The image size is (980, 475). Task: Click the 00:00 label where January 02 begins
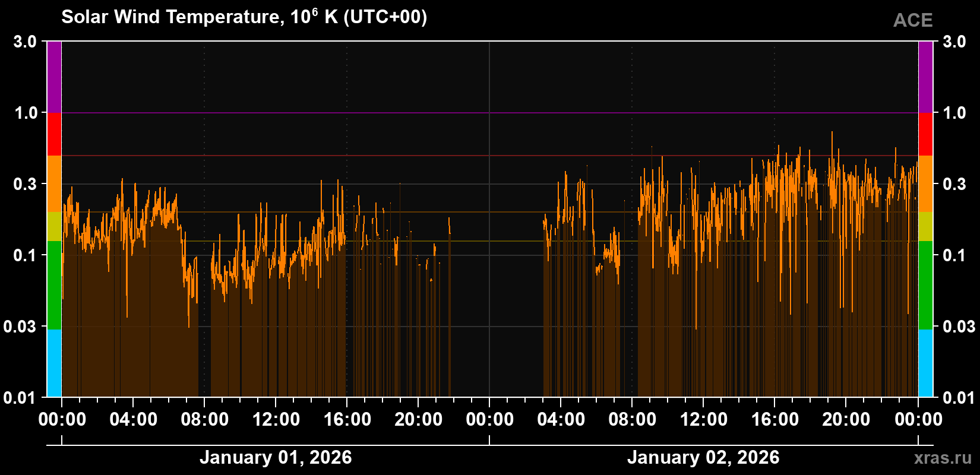coord(490,419)
